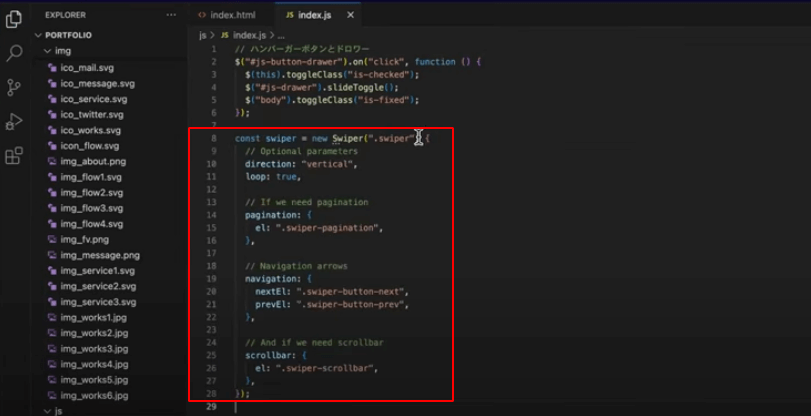
Task: Open the Source Control view icon
Action: (x=14, y=87)
